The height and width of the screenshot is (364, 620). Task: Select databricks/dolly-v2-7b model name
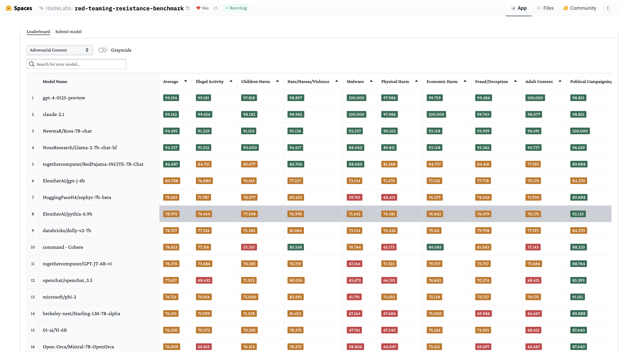pyautogui.click(x=67, y=230)
